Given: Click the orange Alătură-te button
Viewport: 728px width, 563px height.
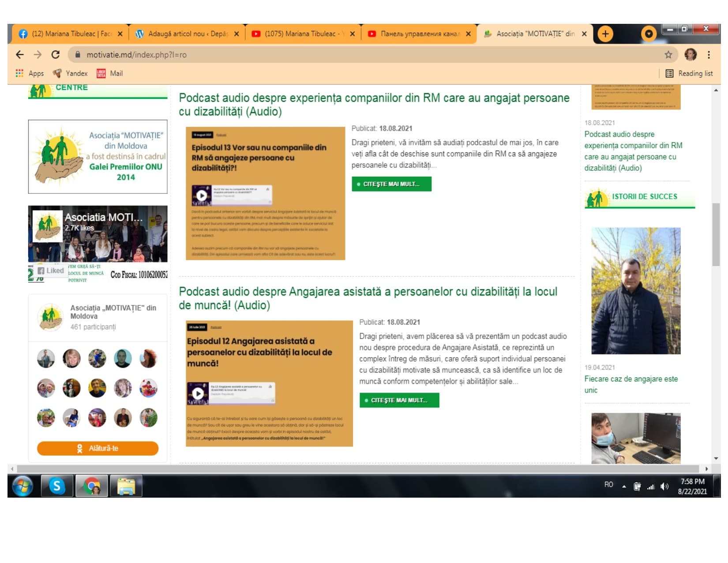Looking at the screenshot, I should point(98,448).
